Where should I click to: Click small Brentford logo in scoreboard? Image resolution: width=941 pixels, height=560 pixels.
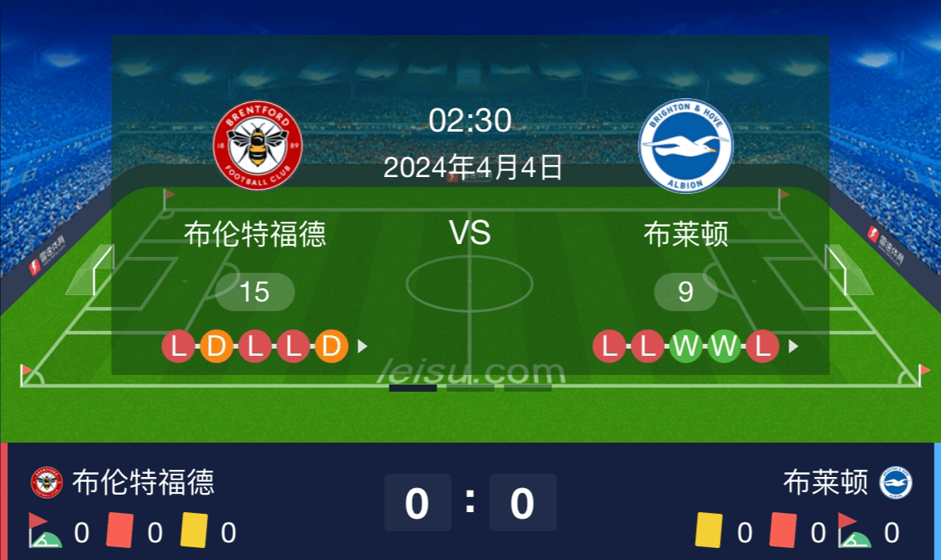[x=47, y=482]
